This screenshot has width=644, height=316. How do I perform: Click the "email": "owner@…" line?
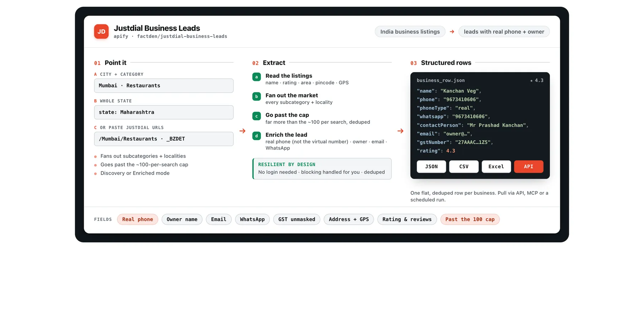[445, 134]
